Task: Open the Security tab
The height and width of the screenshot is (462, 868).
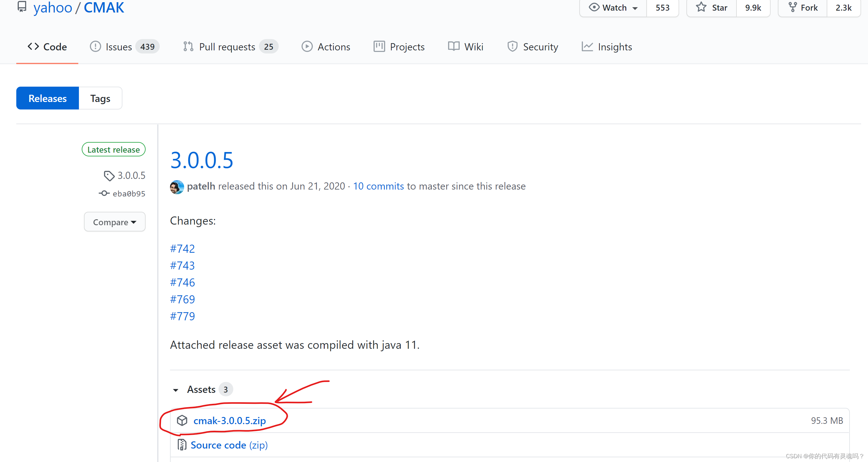Action: coord(532,47)
